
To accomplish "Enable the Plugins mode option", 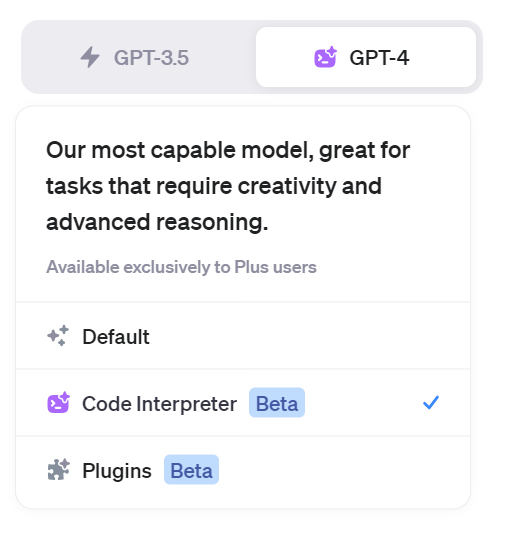I will (243, 472).
